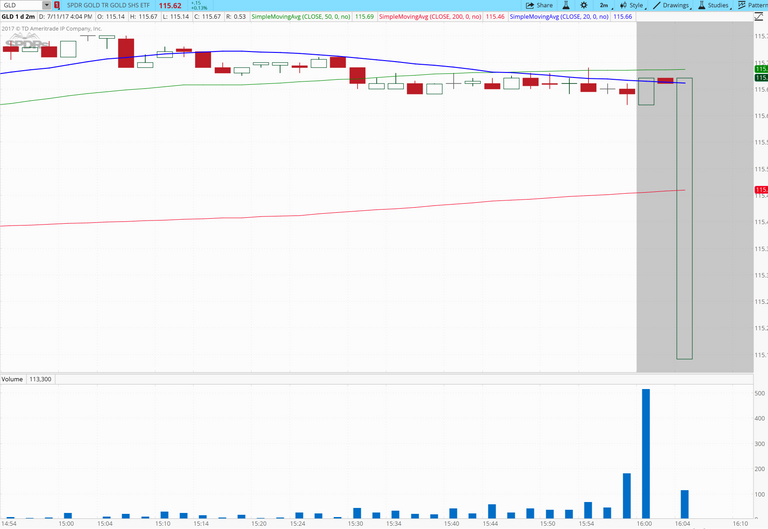
Task: Click the GLD 1 d 2m label
Action: point(19,17)
